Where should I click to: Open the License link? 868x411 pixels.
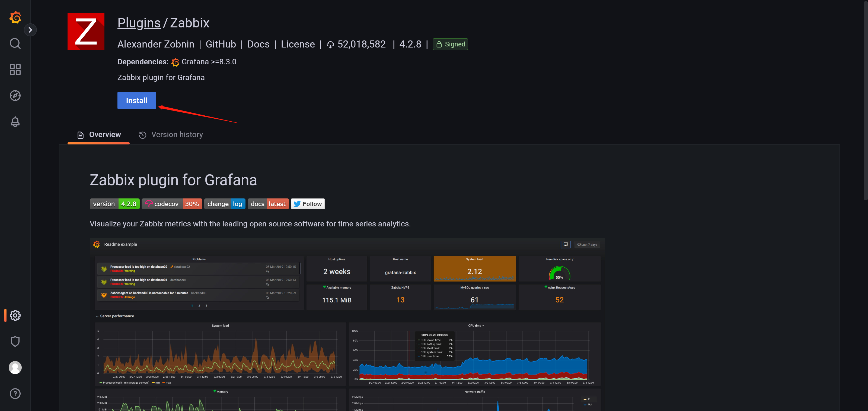[x=298, y=44]
